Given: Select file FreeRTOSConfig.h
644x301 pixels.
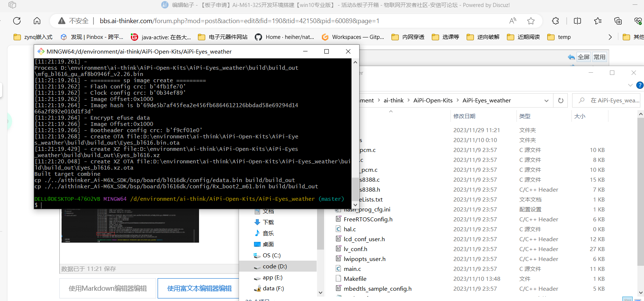Looking at the screenshot, I should (368, 220).
